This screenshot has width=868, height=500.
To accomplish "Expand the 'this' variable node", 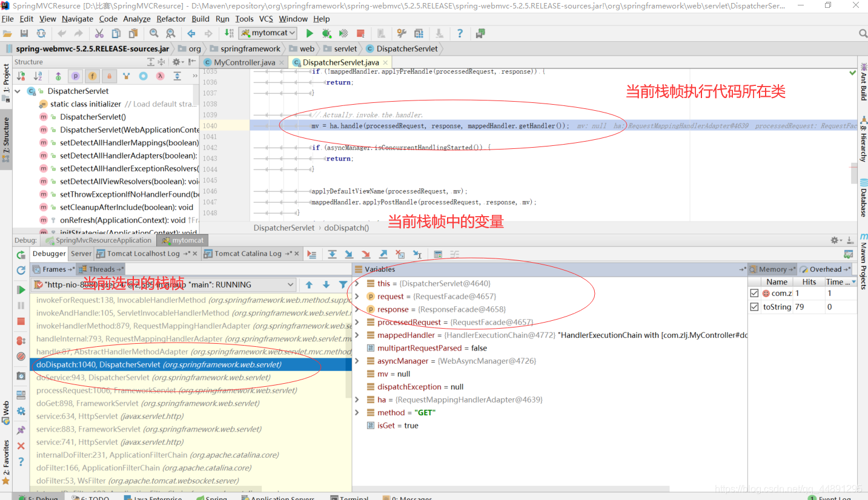I will (x=357, y=283).
